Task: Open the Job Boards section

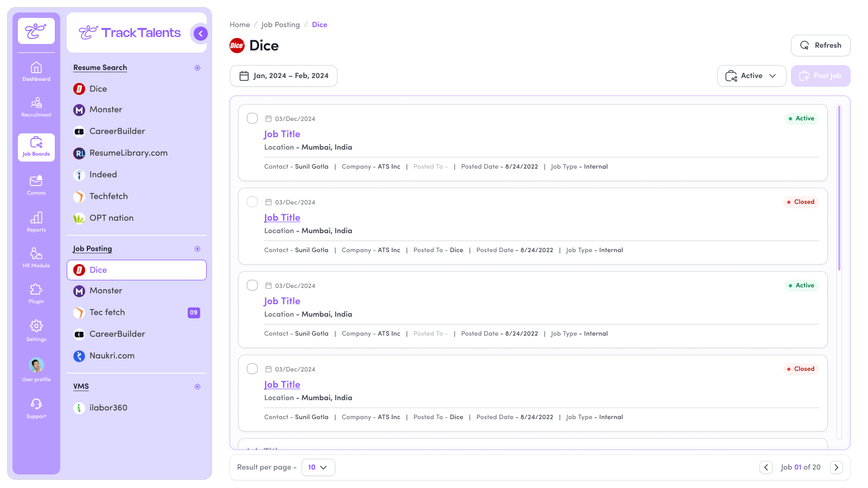Action: (x=36, y=145)
